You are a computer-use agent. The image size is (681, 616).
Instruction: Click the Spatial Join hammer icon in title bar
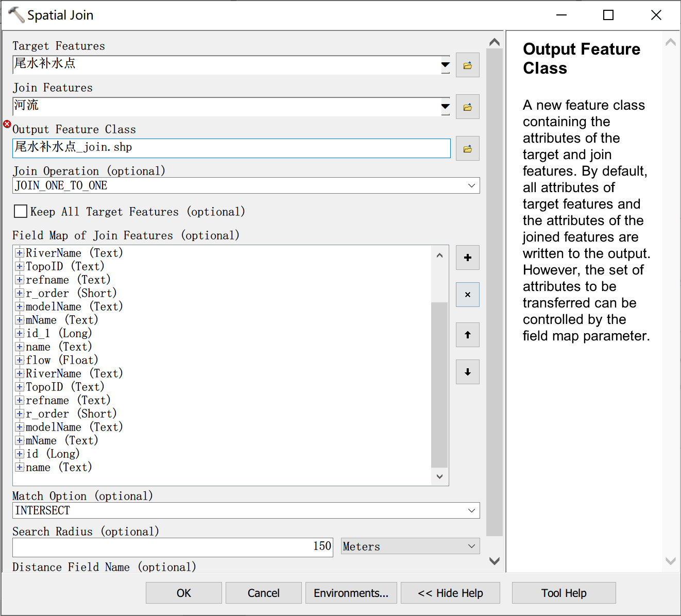pyautogui.click(x=16, y=15)
